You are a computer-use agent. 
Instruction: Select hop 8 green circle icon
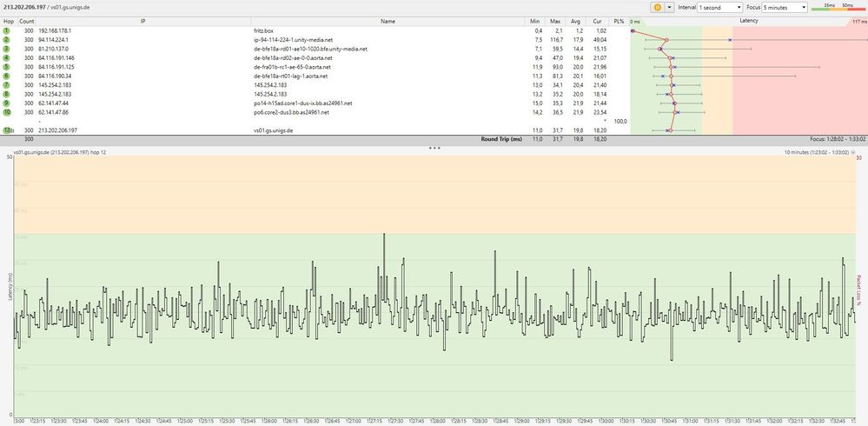[x=5, y=94]
